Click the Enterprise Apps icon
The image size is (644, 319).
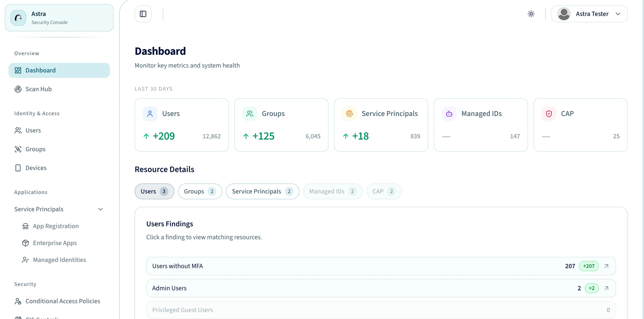pos(25,243)
